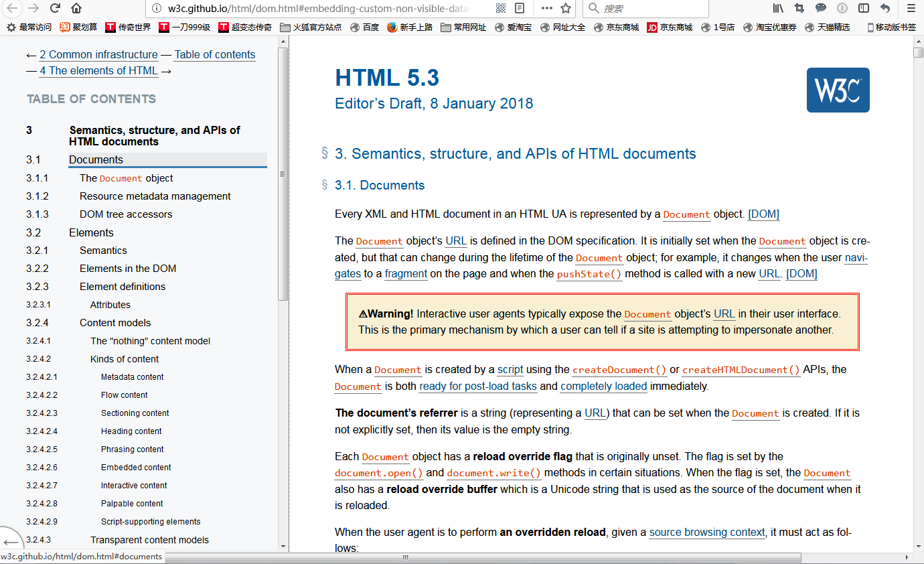Follow the 'document.write()' link
This screenshot has width=924, height=564.
coord(494,473)
